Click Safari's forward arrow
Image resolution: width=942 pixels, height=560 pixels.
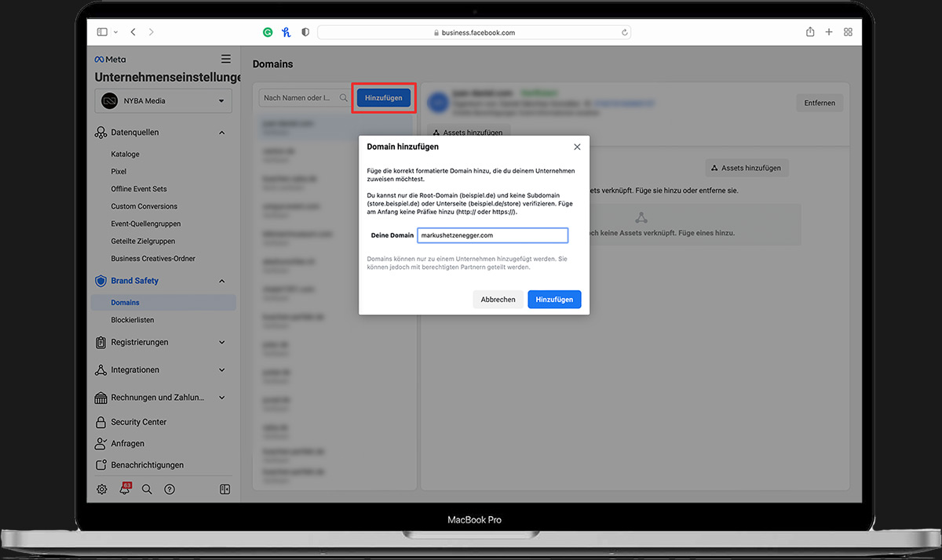151,32
